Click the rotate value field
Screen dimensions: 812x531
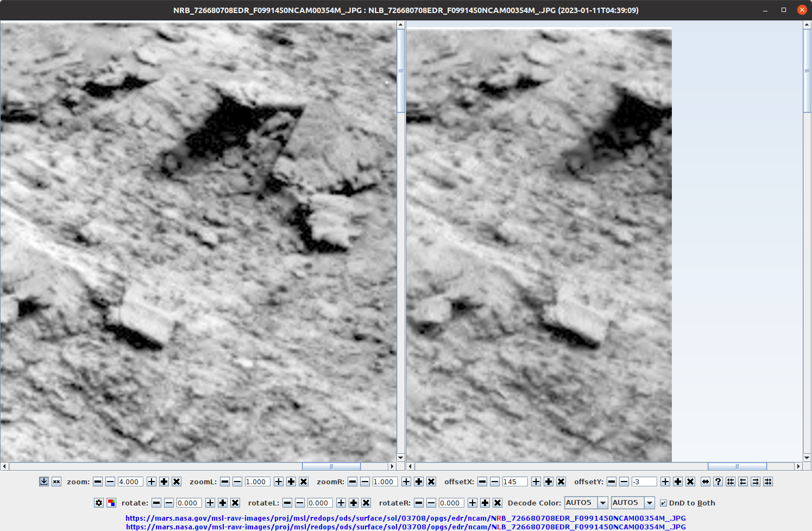pyautogui.click(x=190, y=503)
